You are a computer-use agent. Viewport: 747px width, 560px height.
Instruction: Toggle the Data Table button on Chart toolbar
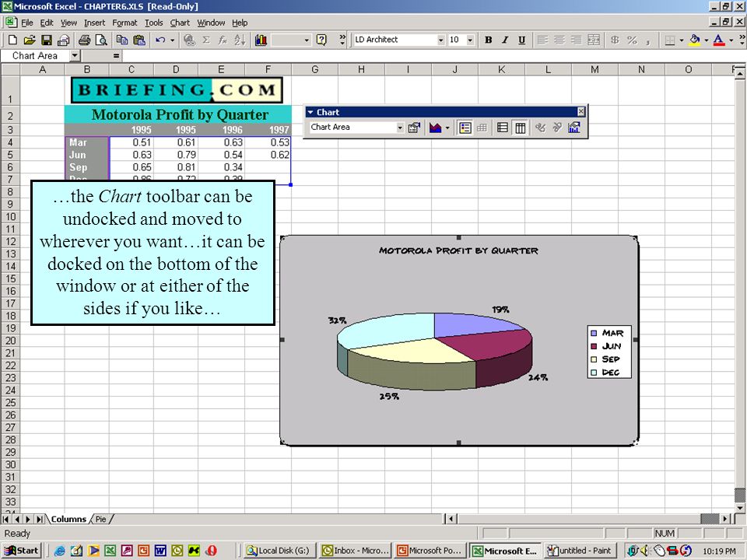point(482,128)
